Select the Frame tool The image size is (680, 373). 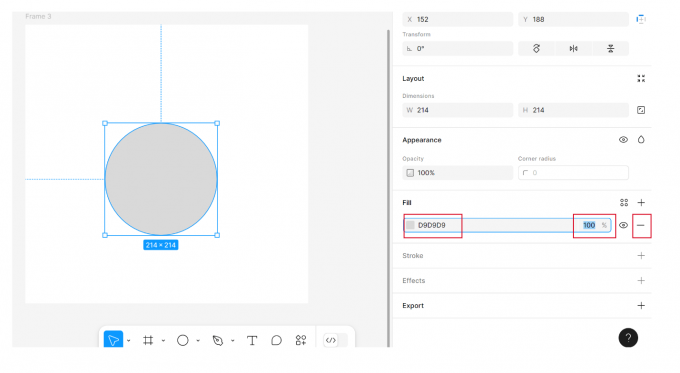148,340
